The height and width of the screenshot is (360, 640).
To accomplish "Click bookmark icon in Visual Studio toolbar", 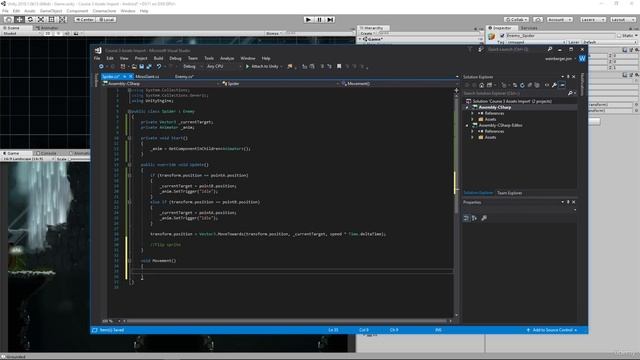I will coord(339,67).
